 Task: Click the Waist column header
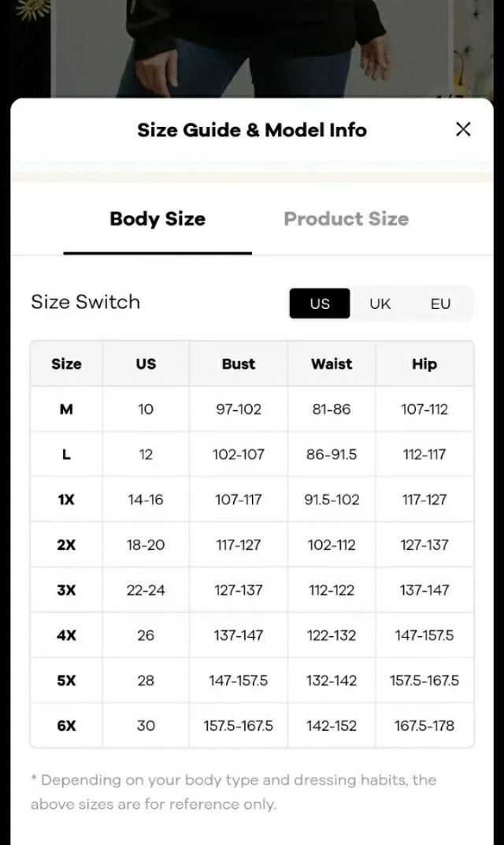pos(332,363)
